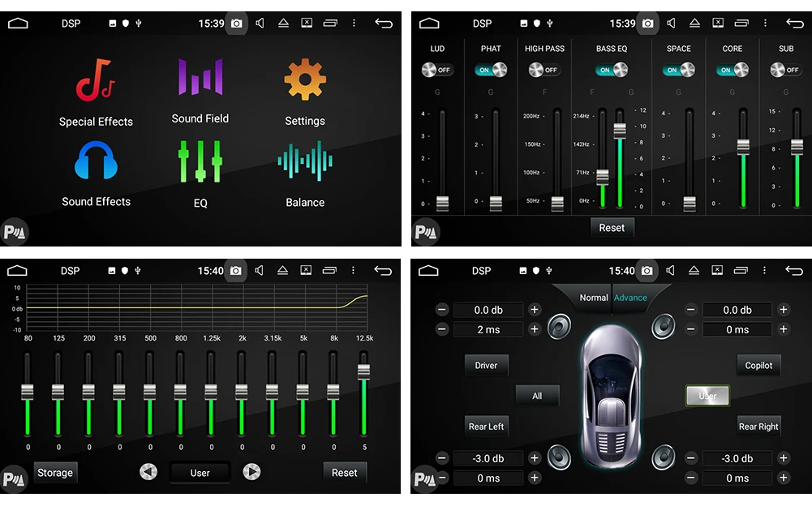Click the 12.5k EQ band slider

click(x=364, y=393)
